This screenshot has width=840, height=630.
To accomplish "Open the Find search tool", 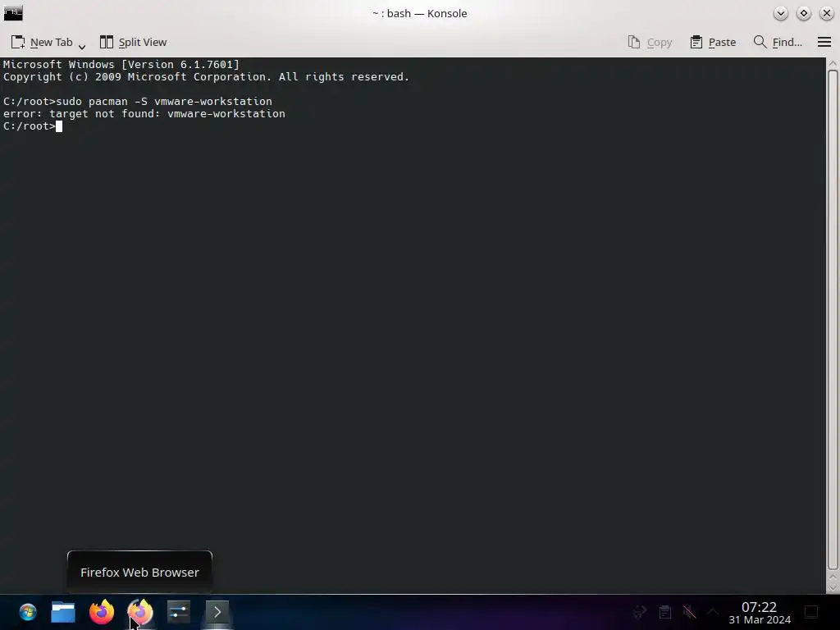I will (778, 42).
